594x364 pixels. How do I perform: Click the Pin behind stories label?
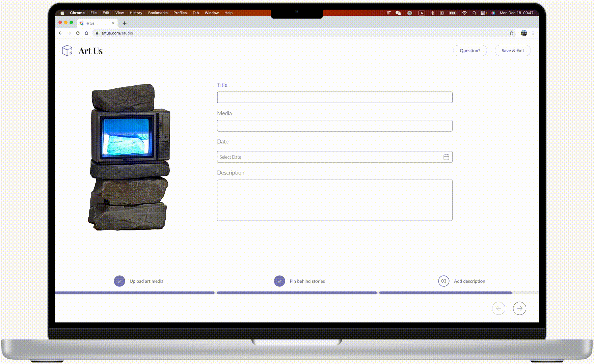(x=307, y=281)
